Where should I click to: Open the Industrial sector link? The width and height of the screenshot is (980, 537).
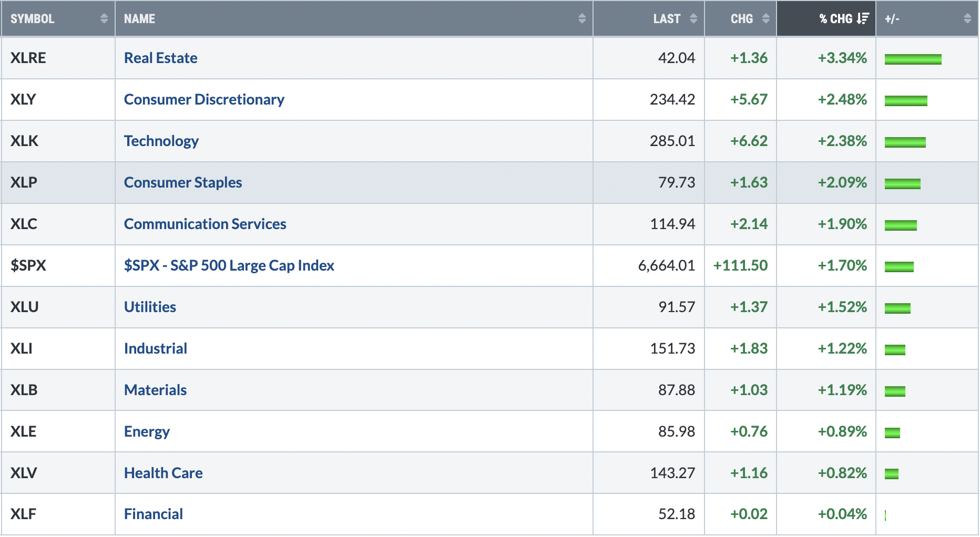156,348
